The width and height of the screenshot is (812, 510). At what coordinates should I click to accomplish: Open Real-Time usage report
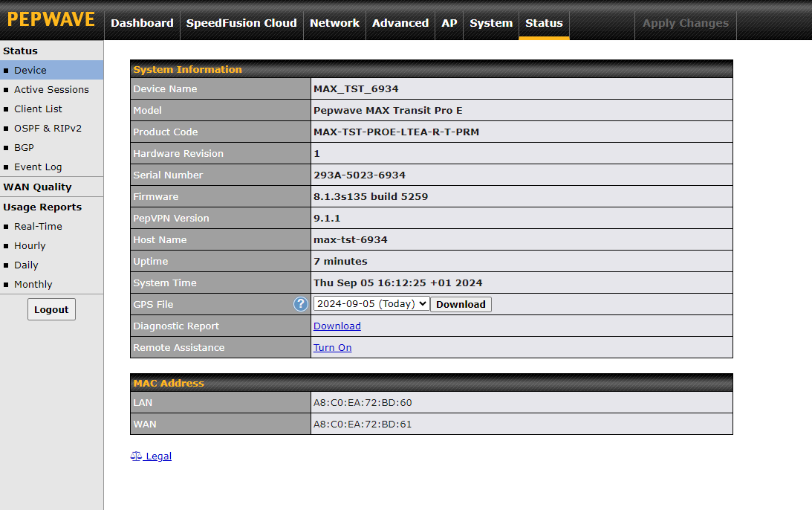click(38, 226)
